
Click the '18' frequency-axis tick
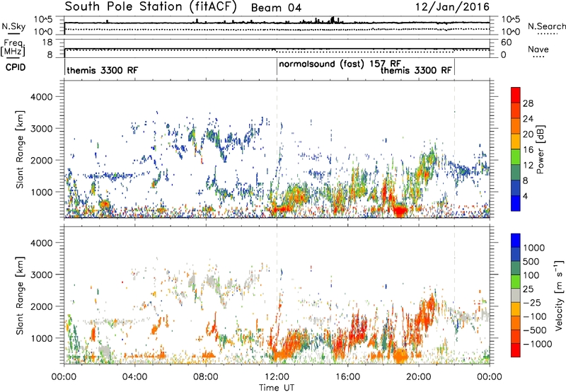tap(47, 42)
